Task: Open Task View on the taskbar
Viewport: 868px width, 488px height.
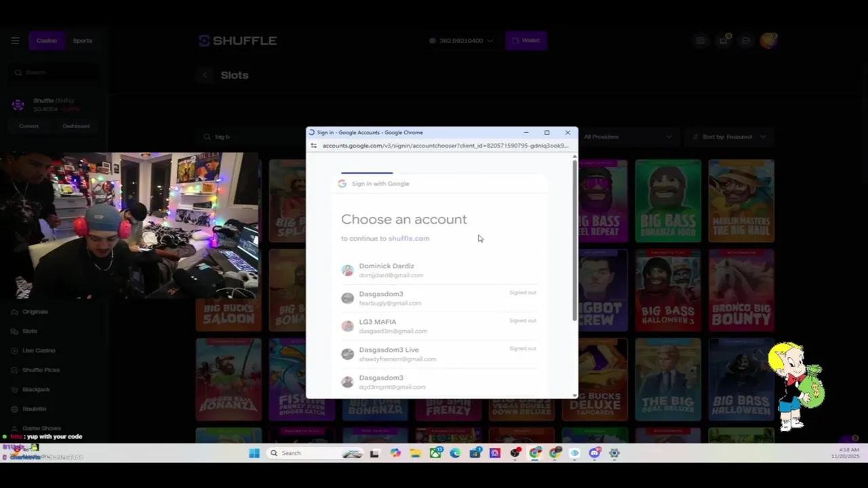Action: click(x=374, y=453)
